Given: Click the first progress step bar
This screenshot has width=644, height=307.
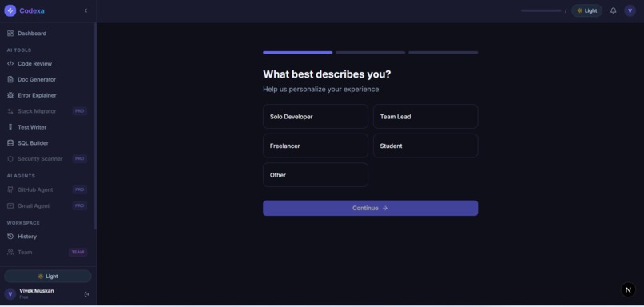Looking at the screenshot, I should (298, 53).
